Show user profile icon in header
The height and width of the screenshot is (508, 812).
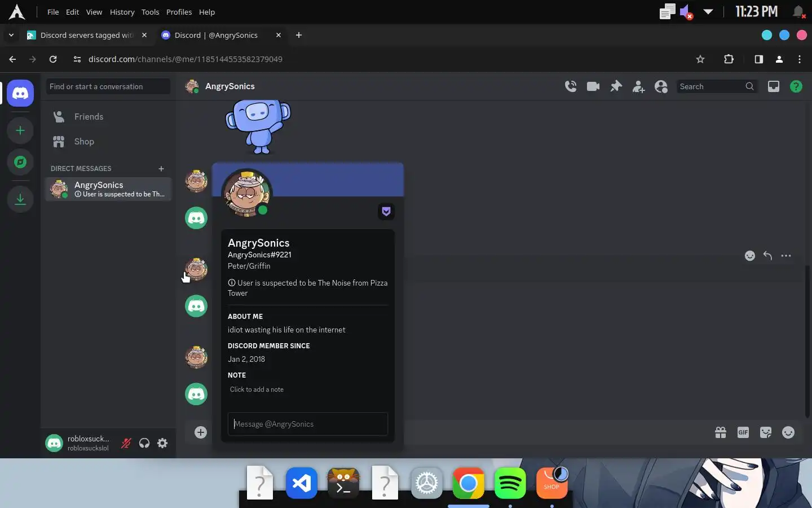tap(661, 86)
